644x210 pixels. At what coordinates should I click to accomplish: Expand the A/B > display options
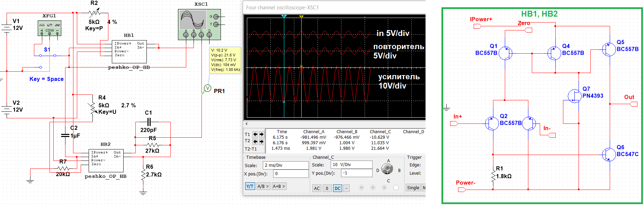pyautogui.click(x=263, y=186)
